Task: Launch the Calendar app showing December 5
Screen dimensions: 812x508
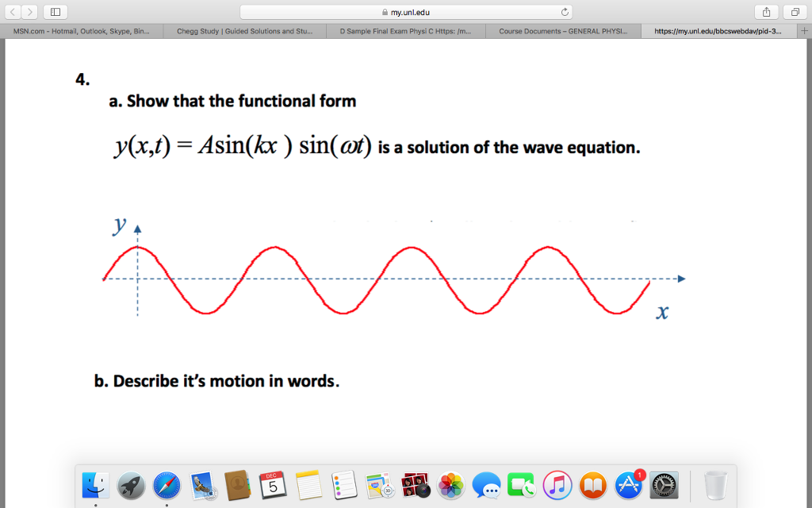Action: coord(274,485)
